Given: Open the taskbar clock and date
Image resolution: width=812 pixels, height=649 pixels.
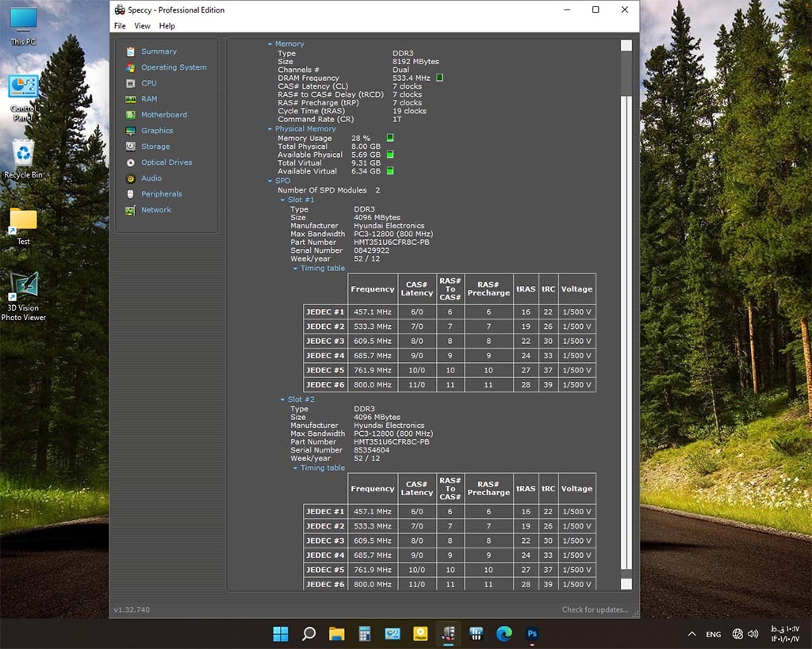Looking at the screenshot, I should (785, 634).
